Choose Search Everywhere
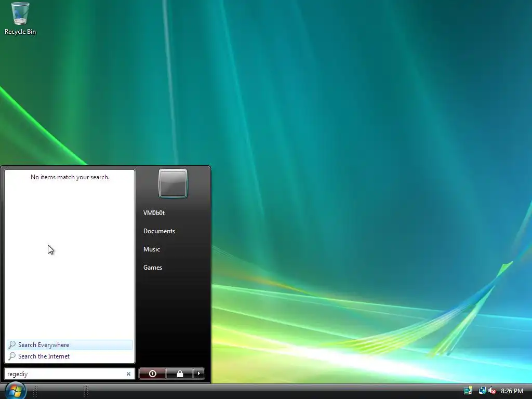The image size is (532, 399). (70, 345)
